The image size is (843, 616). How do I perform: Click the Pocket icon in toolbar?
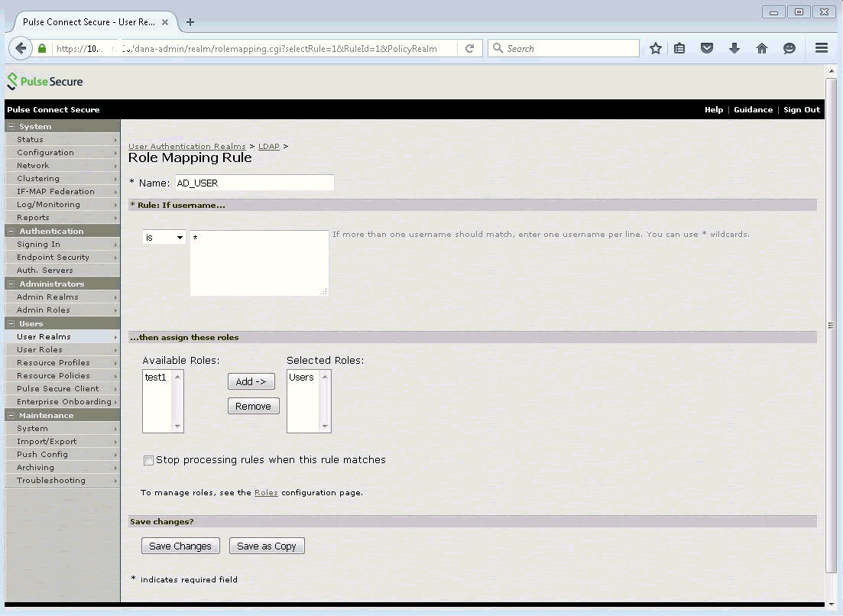707,48
